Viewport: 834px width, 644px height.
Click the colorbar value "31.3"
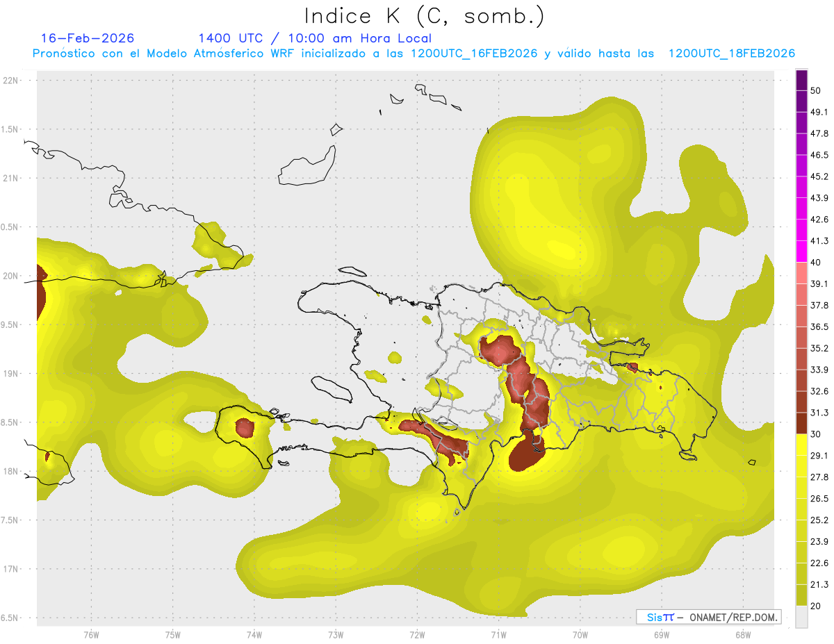point(819,413)
